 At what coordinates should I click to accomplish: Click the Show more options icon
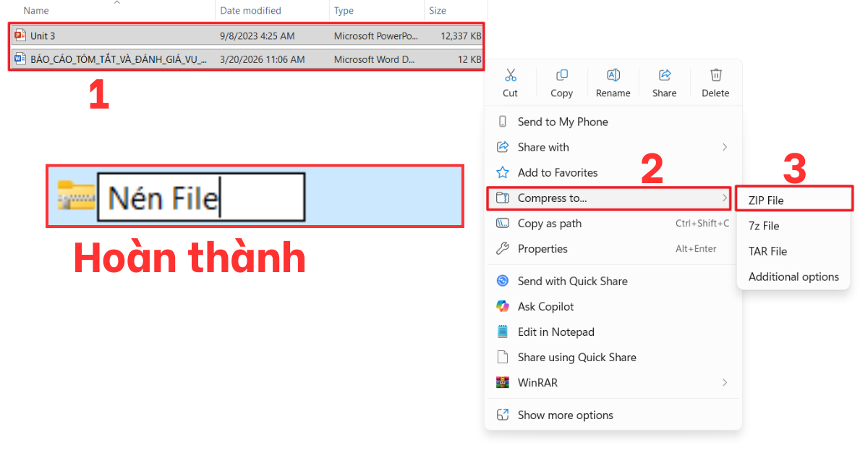click(x=503, y=415)
